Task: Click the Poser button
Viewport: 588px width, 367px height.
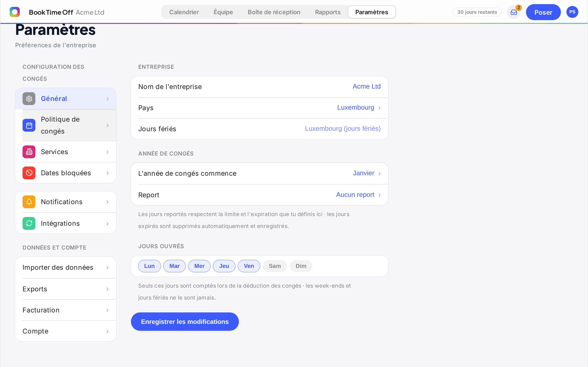Action: 543,12
